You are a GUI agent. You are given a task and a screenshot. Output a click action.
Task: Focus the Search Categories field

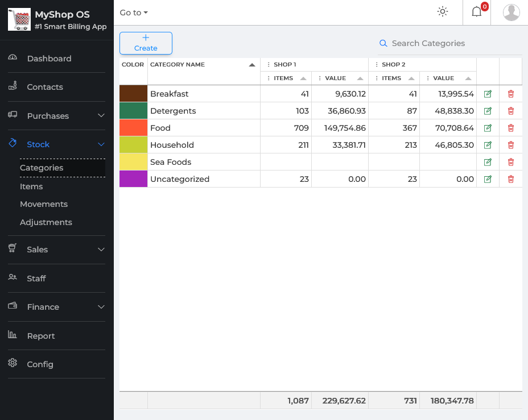[449, 43]
